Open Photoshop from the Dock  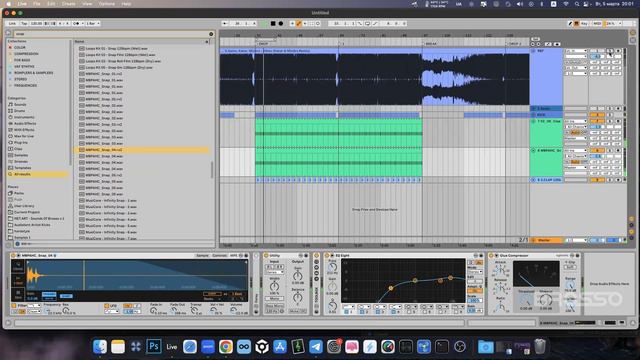coord(153,347)
